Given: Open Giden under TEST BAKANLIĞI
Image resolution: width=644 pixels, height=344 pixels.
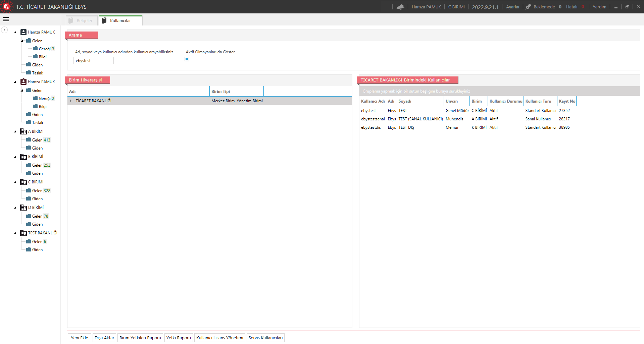Looking at the screenshot, I should click(37, 250).
